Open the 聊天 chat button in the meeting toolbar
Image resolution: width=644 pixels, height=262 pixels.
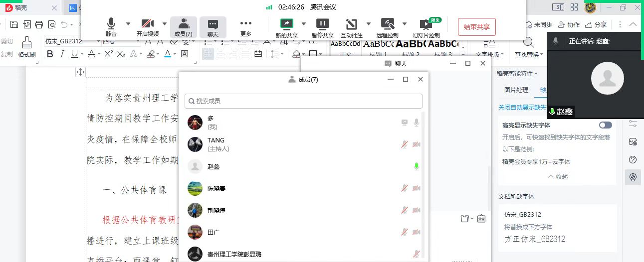pyautogui.click(x=213, y=27)
